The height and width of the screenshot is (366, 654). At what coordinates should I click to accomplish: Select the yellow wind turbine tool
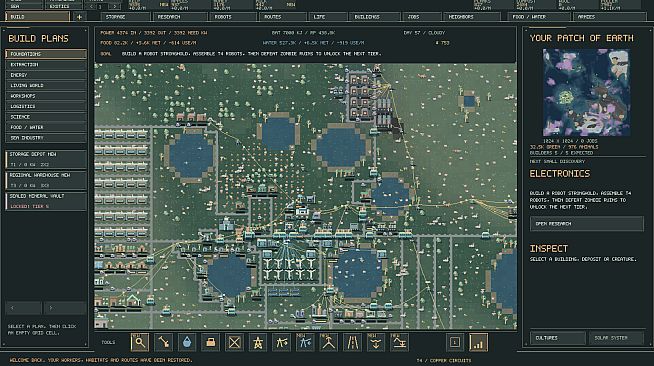(282, 343)
